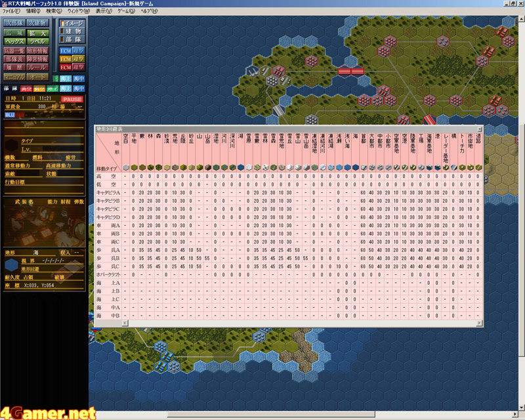Select the 空港 airport terrain icon
This screenshot has height=420, width=525.
pos(404,167)
